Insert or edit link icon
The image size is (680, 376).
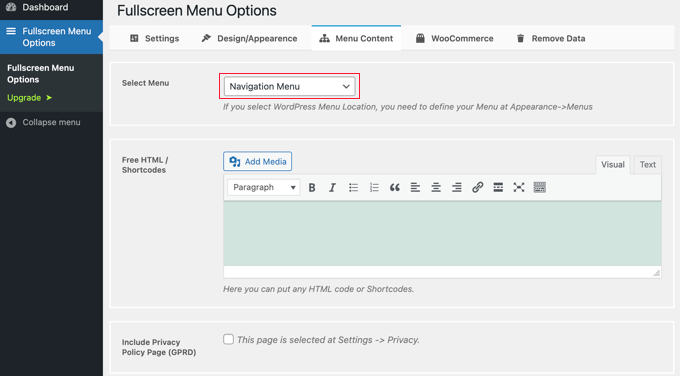(x=477, y=187)
